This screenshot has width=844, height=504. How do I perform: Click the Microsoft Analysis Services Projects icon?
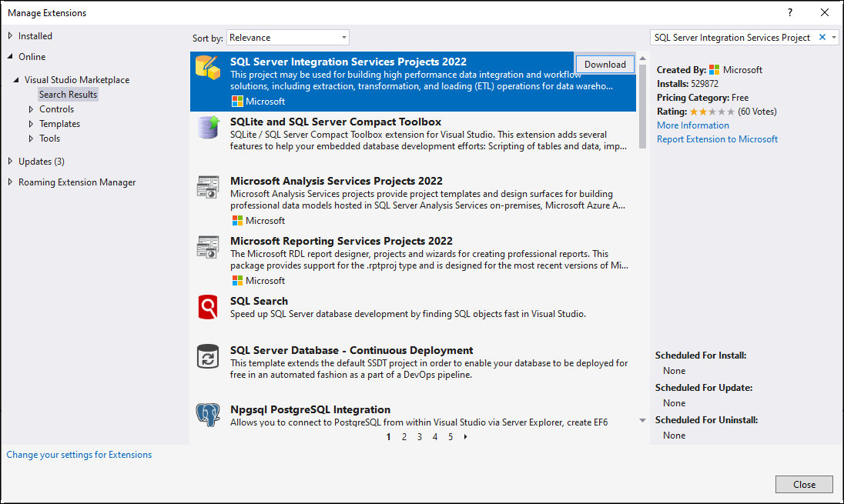point(208,187)
